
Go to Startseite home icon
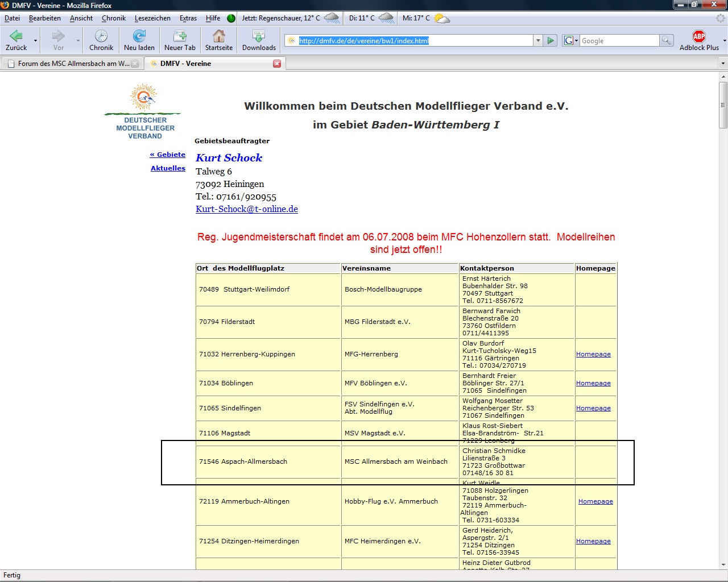pyautogui.click(x=219, y=36)
